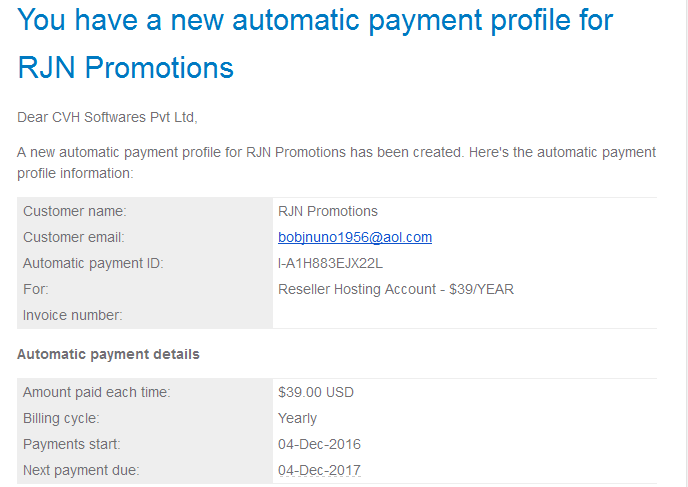
Task: Click the Billing cycle label
Action: coord(61,419)
